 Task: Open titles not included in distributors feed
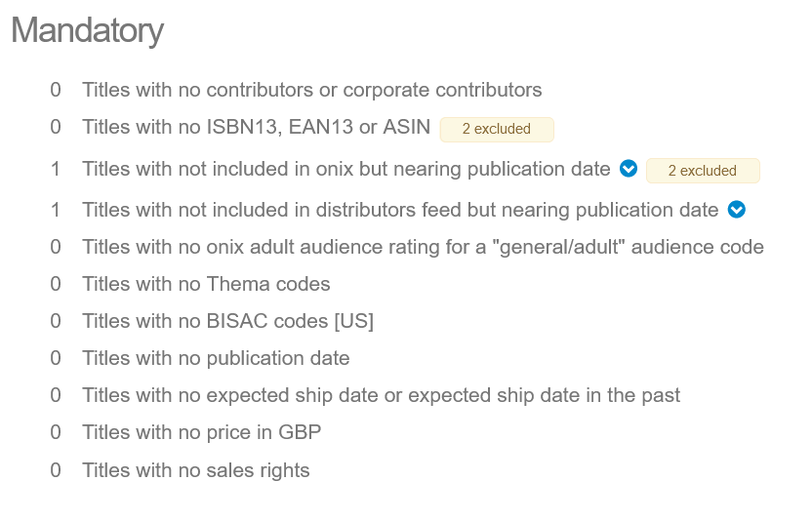[x=400, y=210]
